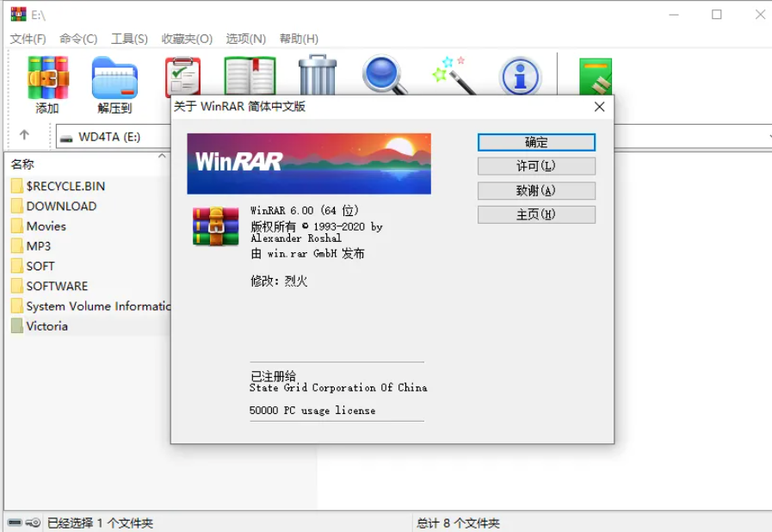This screenshot has width=772, height=532.
Task: Click the 许可(L) license button
Action: (x=536, y=166)
